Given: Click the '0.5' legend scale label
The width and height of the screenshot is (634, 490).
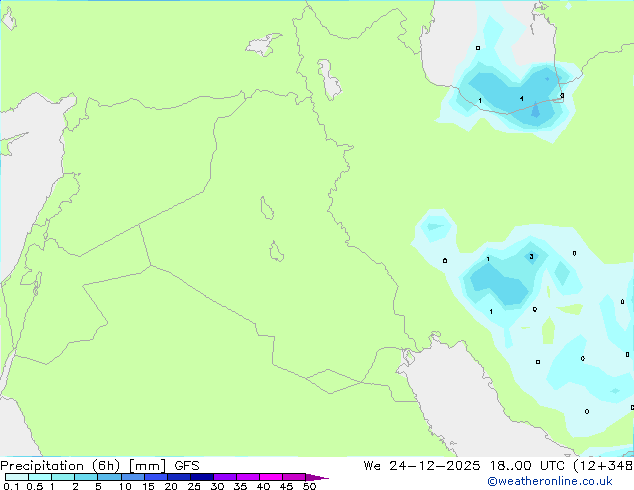Looking at the screenshot, I should 35,486.
